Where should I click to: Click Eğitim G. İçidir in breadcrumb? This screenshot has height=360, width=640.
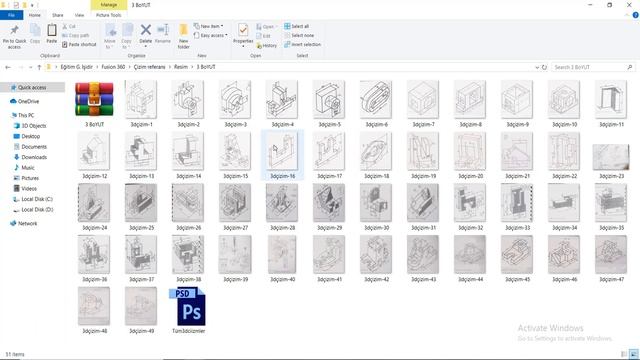[77, 67]
